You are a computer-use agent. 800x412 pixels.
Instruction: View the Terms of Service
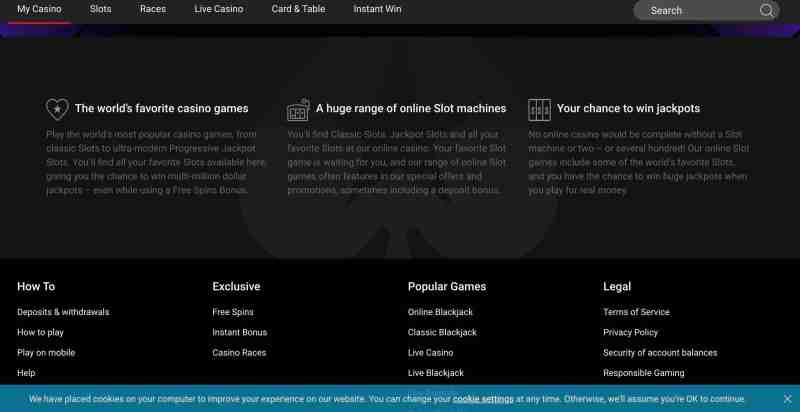(x=636, y=312)
